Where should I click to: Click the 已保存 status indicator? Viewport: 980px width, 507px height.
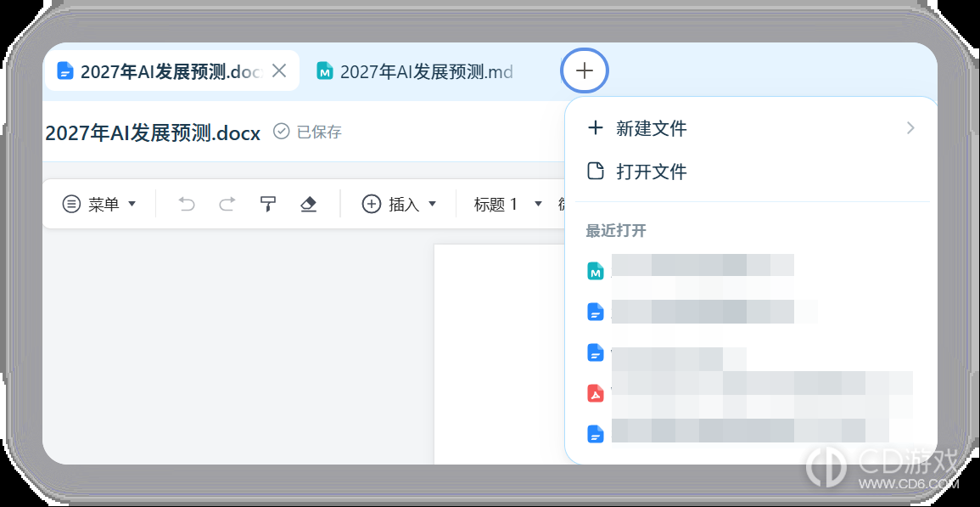pyautogui.click(x=308, y=132)
